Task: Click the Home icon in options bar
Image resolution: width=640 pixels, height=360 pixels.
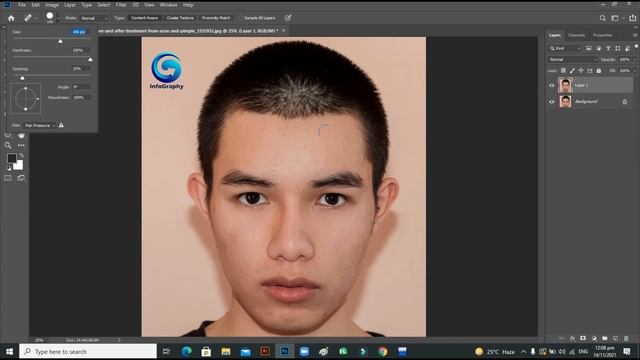Action: coord(11,18)
